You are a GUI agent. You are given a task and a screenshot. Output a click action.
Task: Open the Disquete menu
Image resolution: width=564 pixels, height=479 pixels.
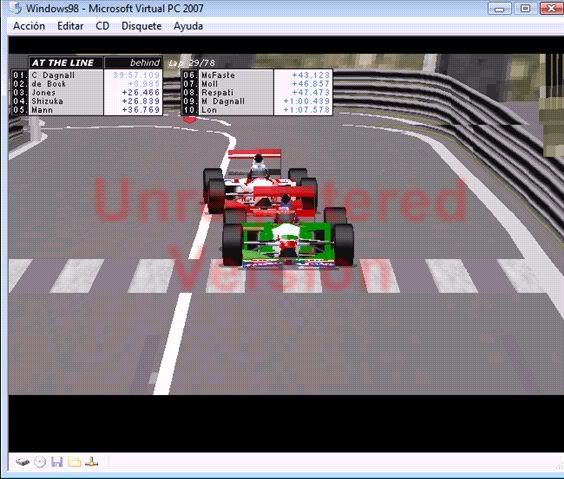click(141, 26)
